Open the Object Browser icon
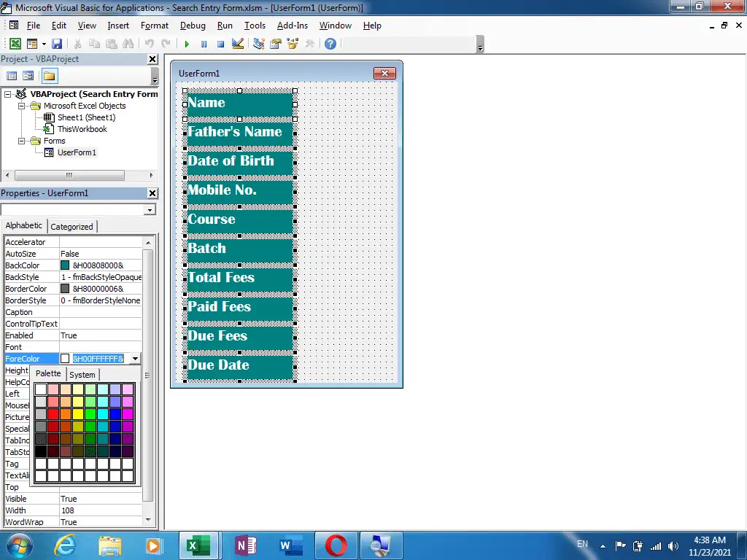 pyautogui.click(x=293, y=44)
